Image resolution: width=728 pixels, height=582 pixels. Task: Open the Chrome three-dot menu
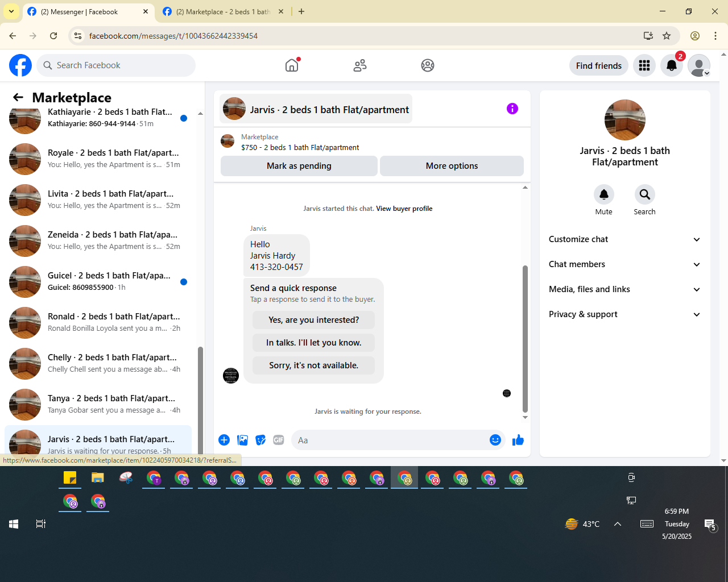pos(715,36)
